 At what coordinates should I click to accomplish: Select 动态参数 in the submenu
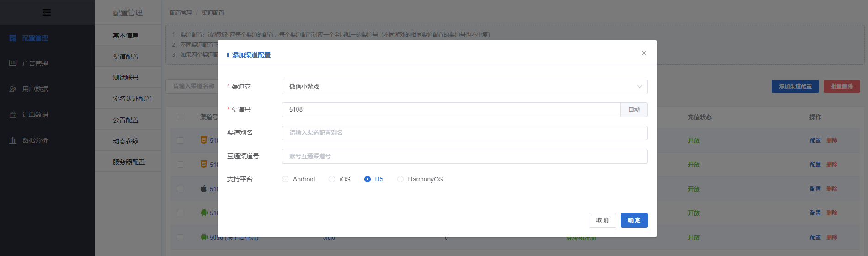click(126, 141)
